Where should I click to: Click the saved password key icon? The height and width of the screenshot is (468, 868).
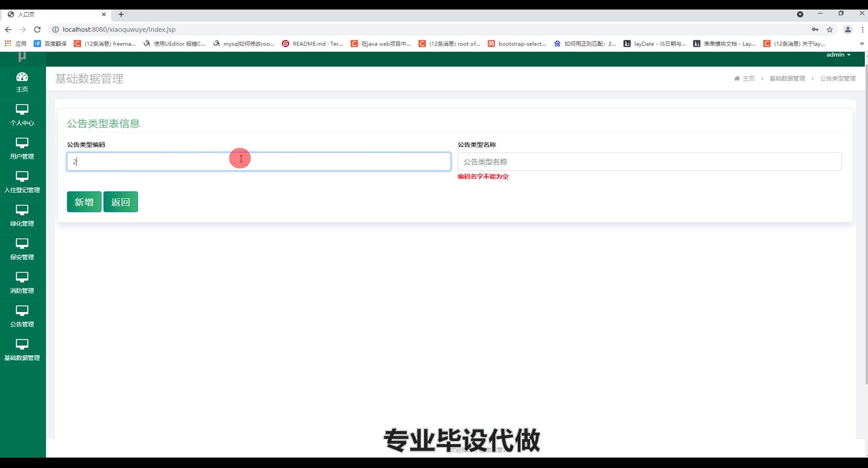815,30
